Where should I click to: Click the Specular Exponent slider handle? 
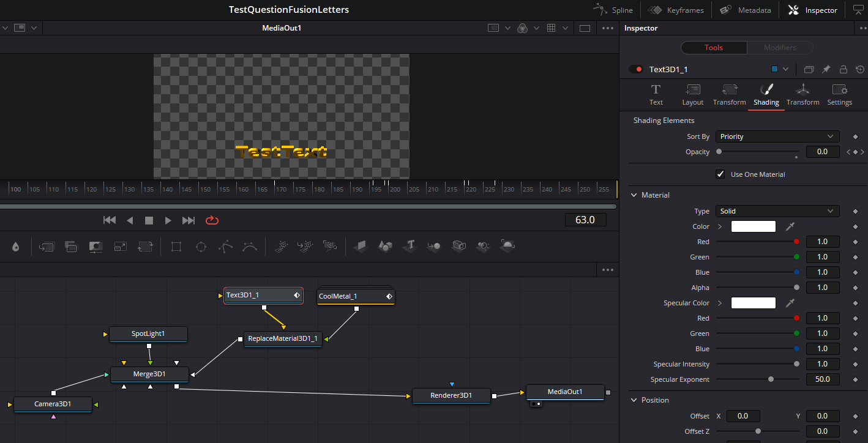[x=771, y=379]
